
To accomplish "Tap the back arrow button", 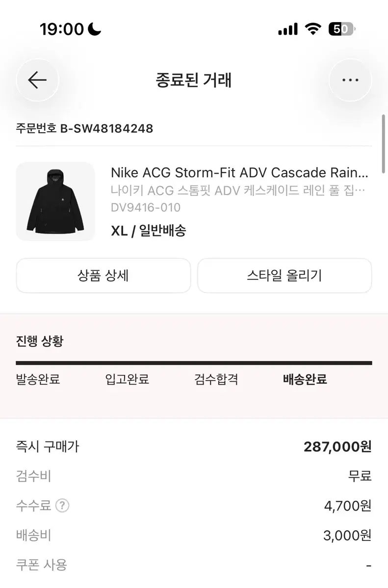I will [x=37, y=80].
